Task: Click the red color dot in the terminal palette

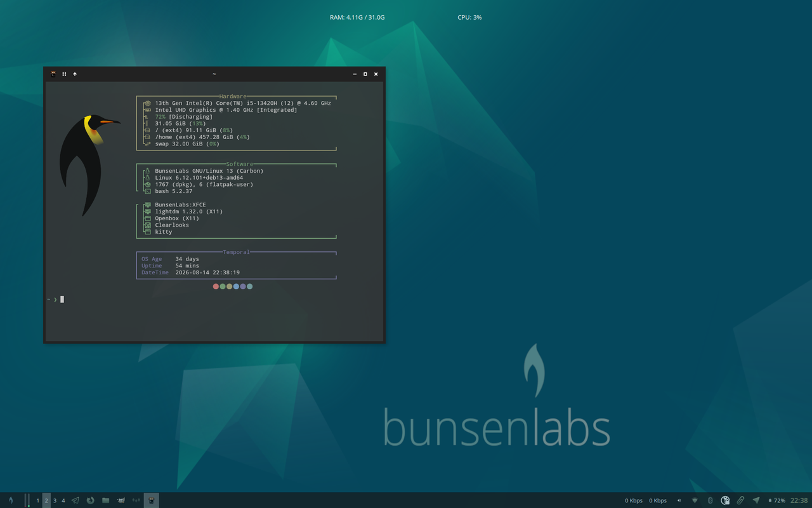Action: click(216, 286)
